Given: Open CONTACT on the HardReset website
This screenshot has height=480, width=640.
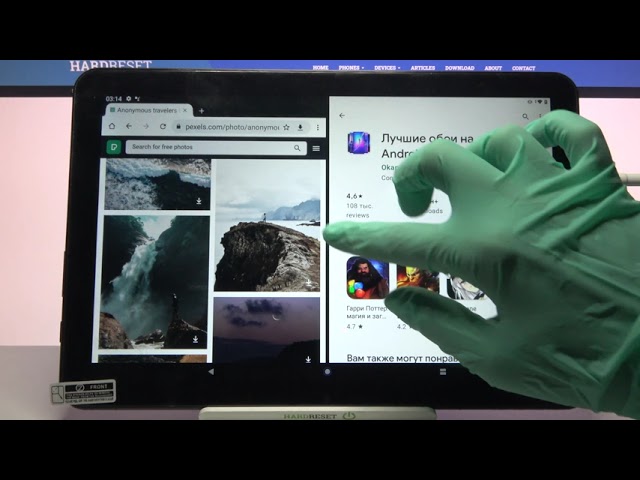Looking at the screenshot, I should pyautogui.click(x=523, y=68).
